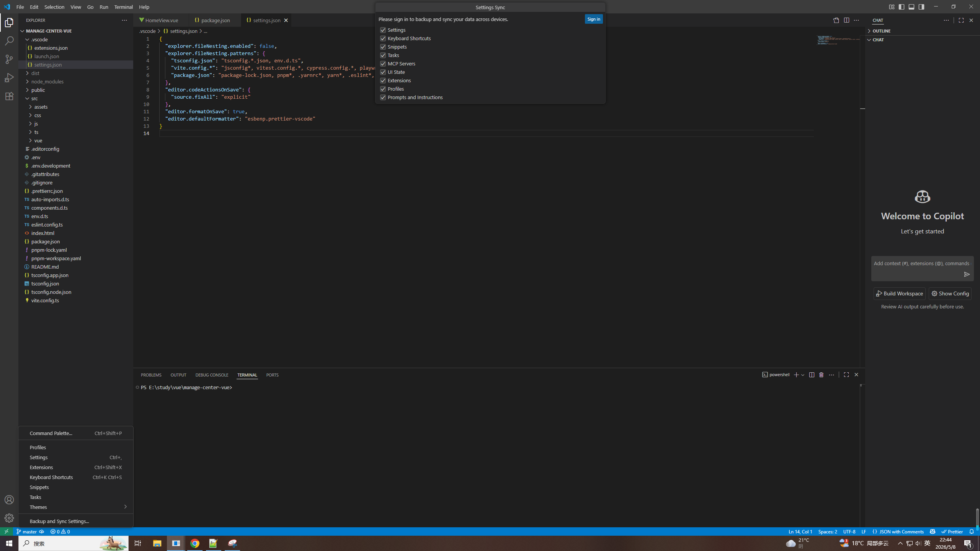Click the Sign in button
The height and width of the screenshot is (551, 980).
click(594, 19)
